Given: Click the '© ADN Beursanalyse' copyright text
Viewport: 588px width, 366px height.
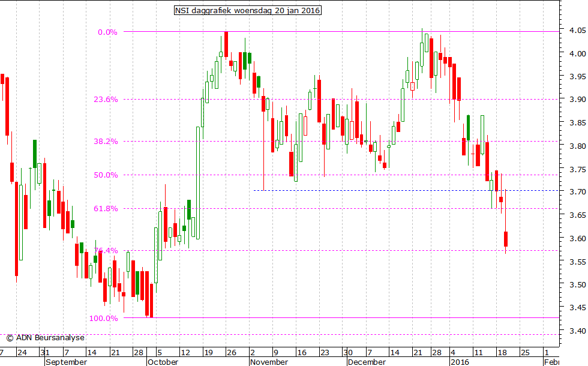Looking at the screenshot, I should tap(46, 338).
